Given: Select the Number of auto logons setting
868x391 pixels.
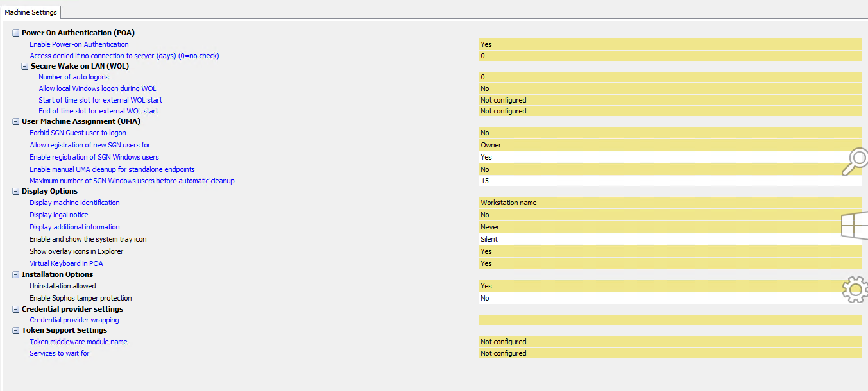Looking at the screenshot, I should (74, 77).
